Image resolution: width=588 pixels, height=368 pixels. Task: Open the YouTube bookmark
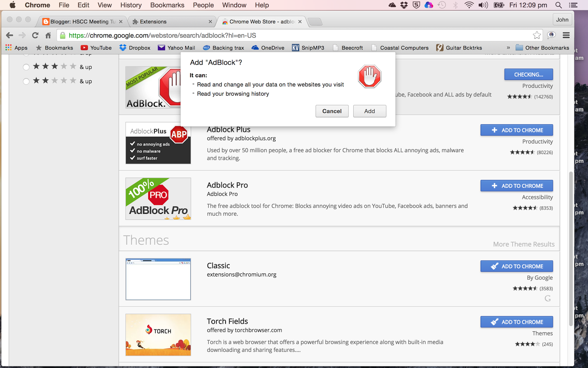96,48
